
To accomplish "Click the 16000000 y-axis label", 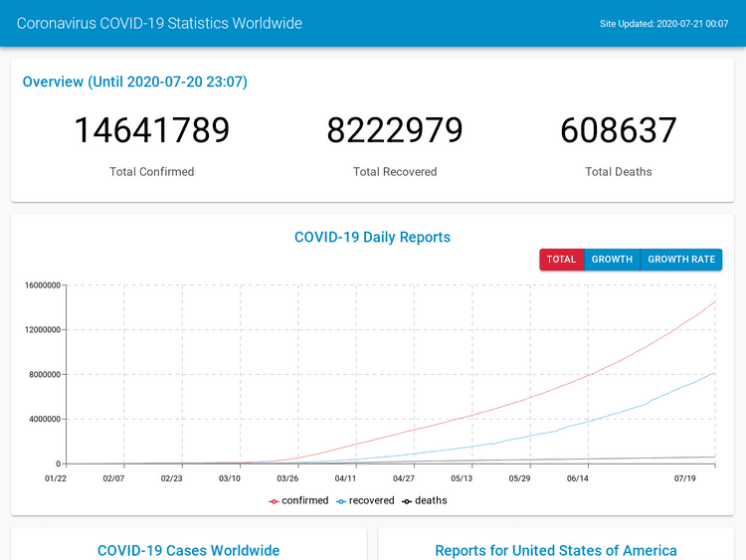I will coord(43,285).
